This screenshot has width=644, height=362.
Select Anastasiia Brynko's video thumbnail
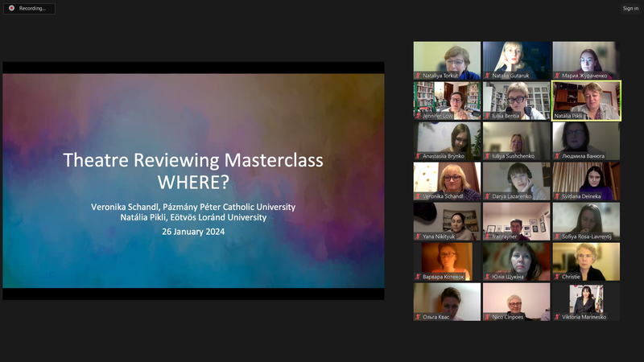pos(447,138)
